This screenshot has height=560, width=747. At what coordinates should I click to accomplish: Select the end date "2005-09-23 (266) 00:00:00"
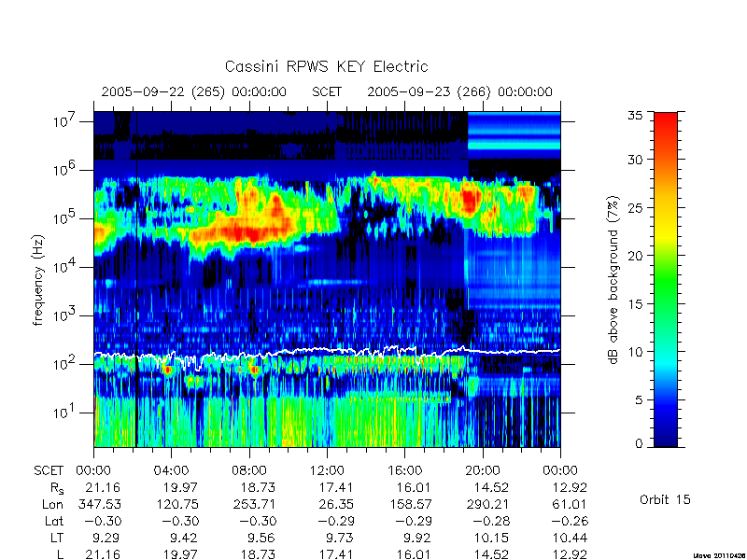point(459,91)
